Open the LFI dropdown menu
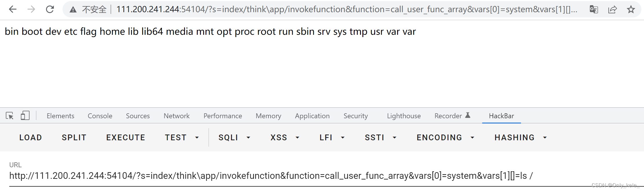 (332, 137)
